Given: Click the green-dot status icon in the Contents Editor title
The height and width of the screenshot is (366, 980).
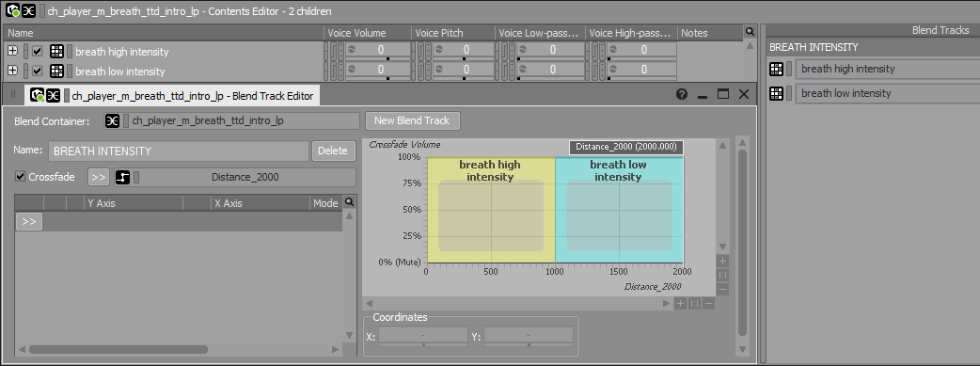Looking at the screenshot, I should 12,11.
